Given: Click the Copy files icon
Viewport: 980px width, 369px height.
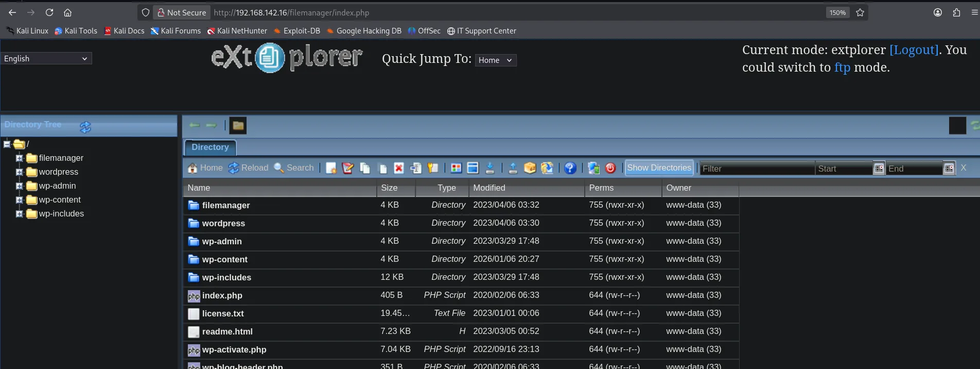Looking at the screenshot, I should [365, 168].
